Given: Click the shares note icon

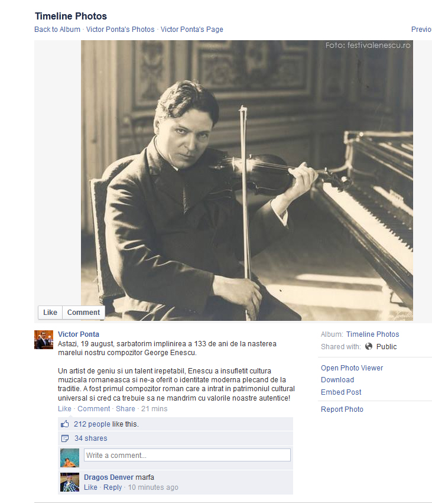Looking at the screenshot, I should 65,438.
